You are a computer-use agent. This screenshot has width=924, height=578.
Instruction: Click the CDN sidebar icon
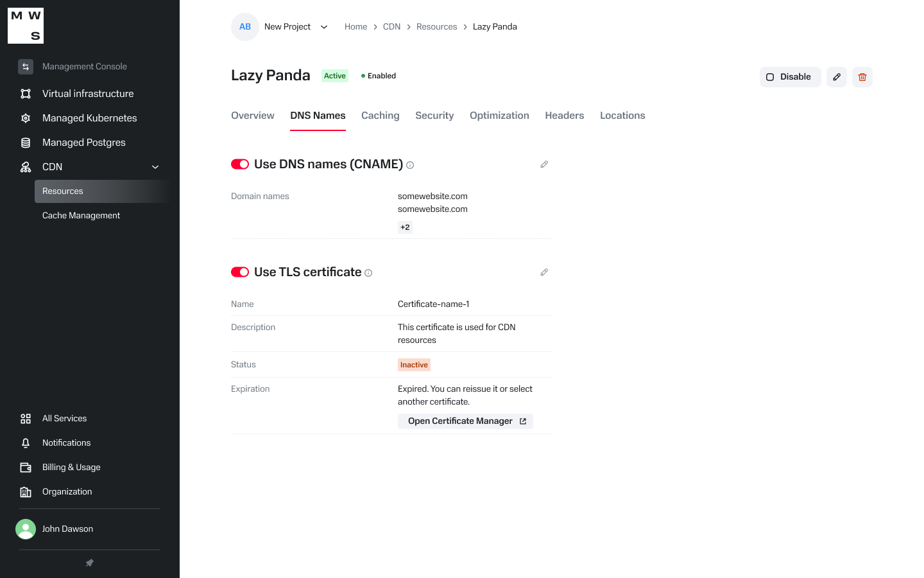(26, 167)
